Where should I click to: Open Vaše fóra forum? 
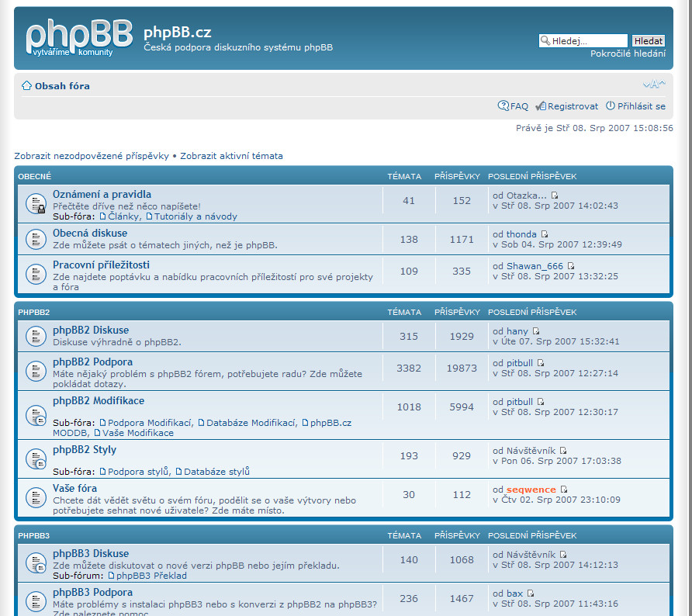(74, 489)
